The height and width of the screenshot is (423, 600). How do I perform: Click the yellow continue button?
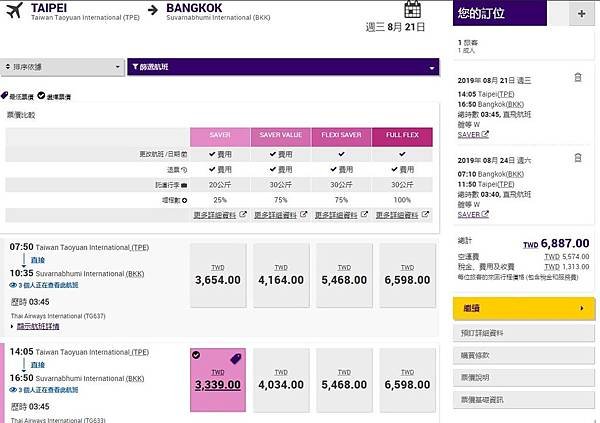tap(524, 308)
